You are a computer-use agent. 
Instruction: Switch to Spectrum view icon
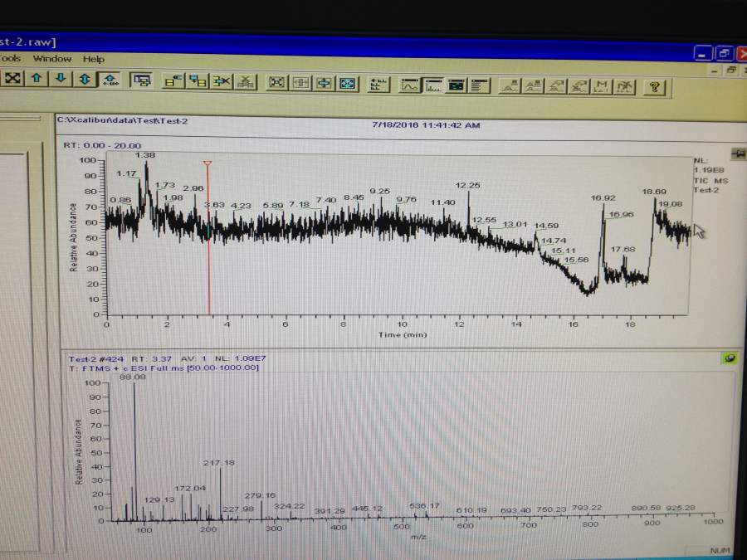click(x=433, y=85)
